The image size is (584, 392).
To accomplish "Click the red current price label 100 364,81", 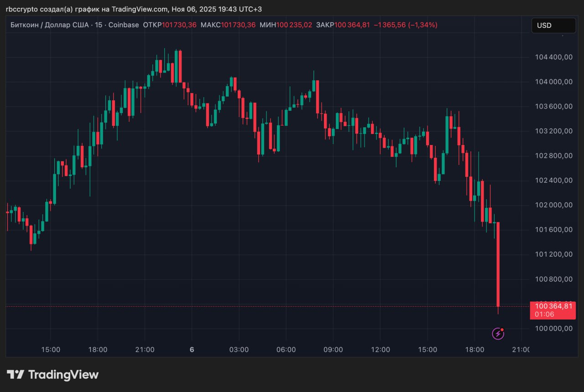I will tap(553, 306).
